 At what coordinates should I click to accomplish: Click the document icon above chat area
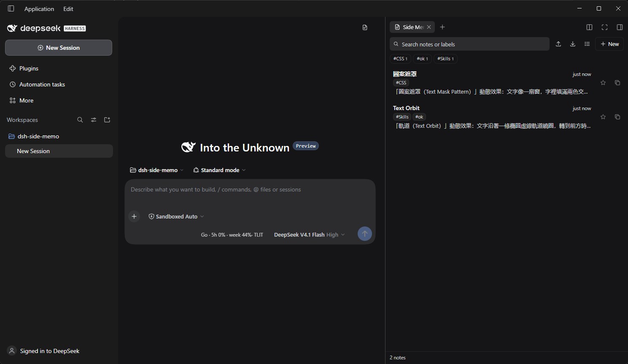pos(365,27)
